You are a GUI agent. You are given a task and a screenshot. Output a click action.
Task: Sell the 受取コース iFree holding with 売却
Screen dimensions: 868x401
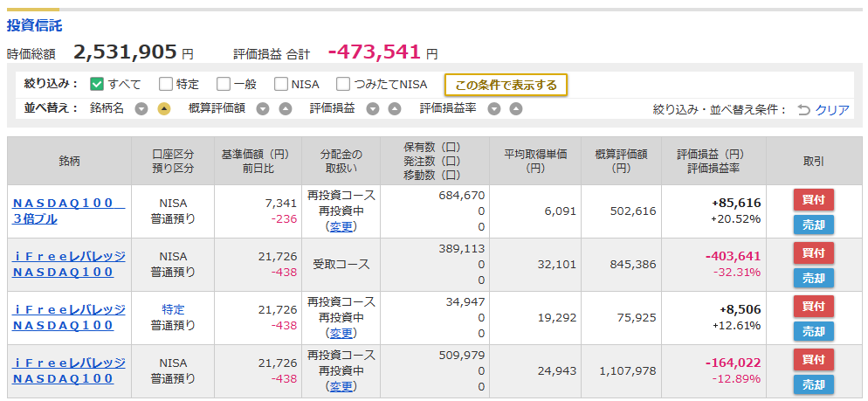(x=813, y=278)
